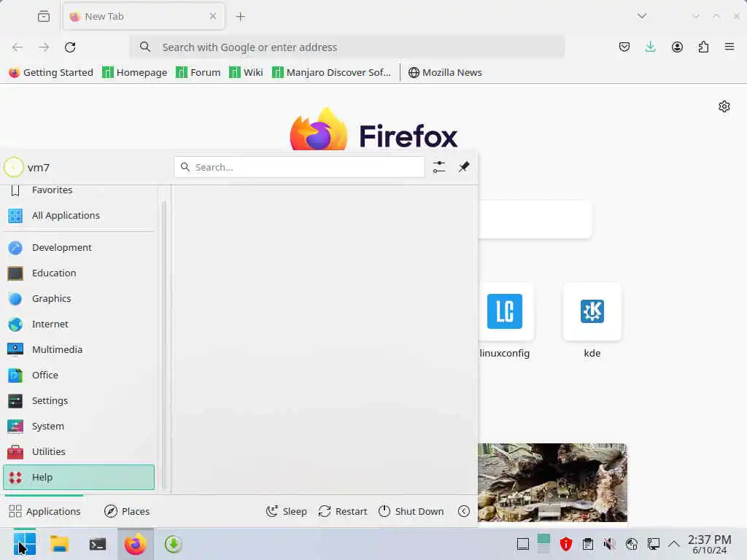Open the Internet category
Screen dimensions: 747x560
tap(79, 324)
